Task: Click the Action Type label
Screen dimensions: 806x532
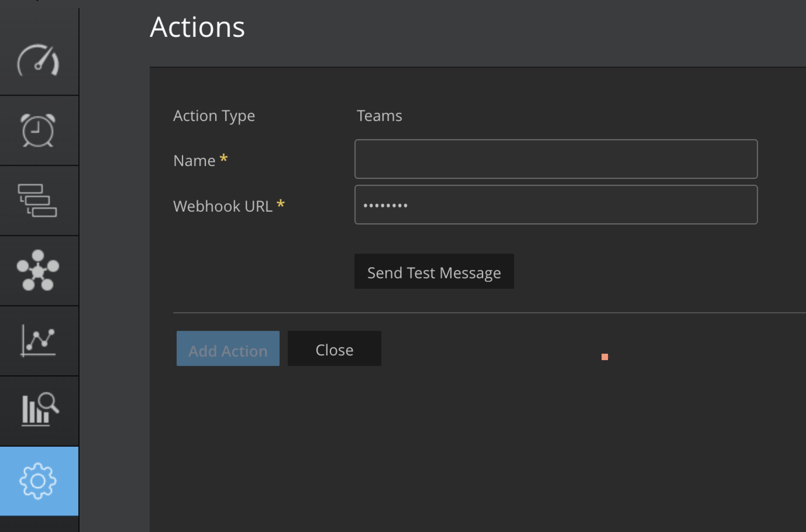Action: tap(214, 116)
